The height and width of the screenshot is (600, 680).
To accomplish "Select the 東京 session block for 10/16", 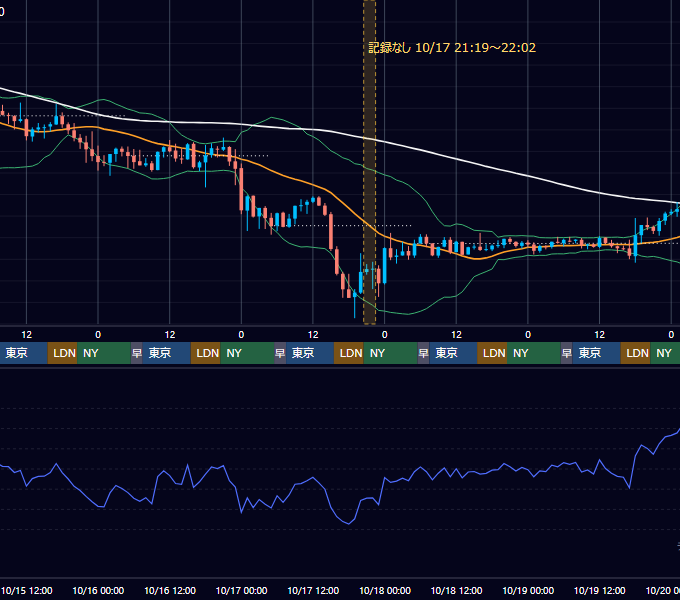I will pos(167,353).
